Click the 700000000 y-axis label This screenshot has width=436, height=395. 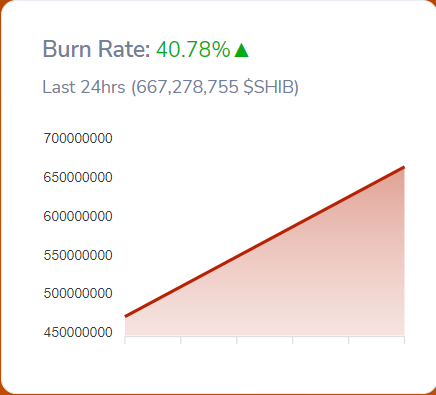point(78,138)
